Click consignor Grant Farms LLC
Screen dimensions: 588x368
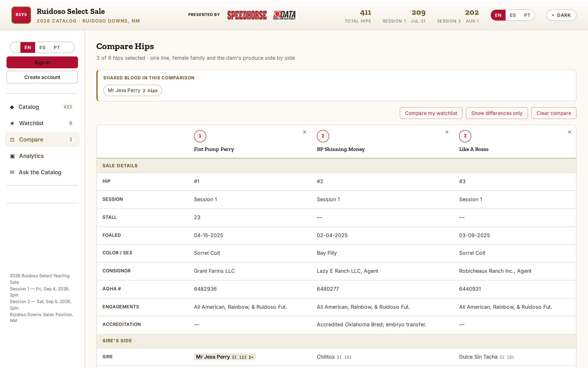[214, 271]
